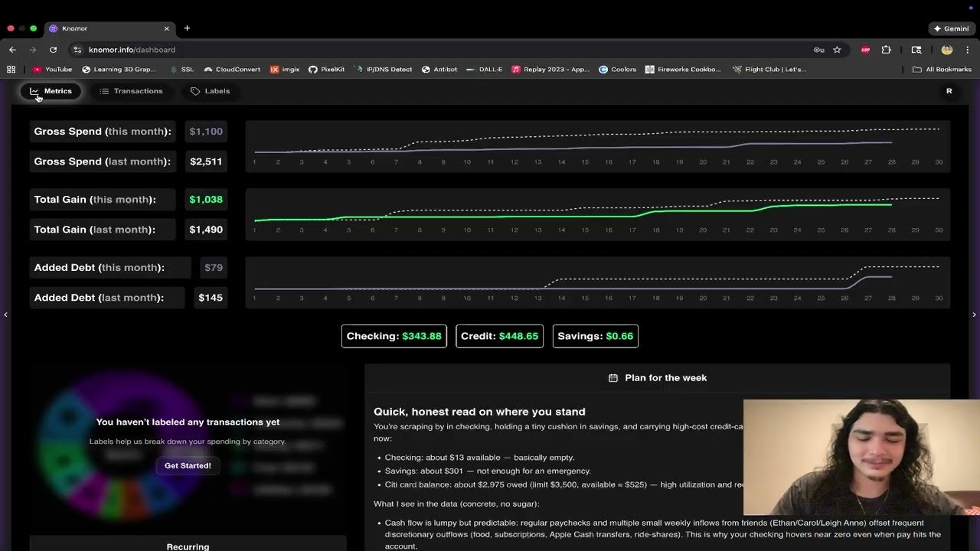
Task: Open the password key icon in address bar
Action: coord(819,50)
